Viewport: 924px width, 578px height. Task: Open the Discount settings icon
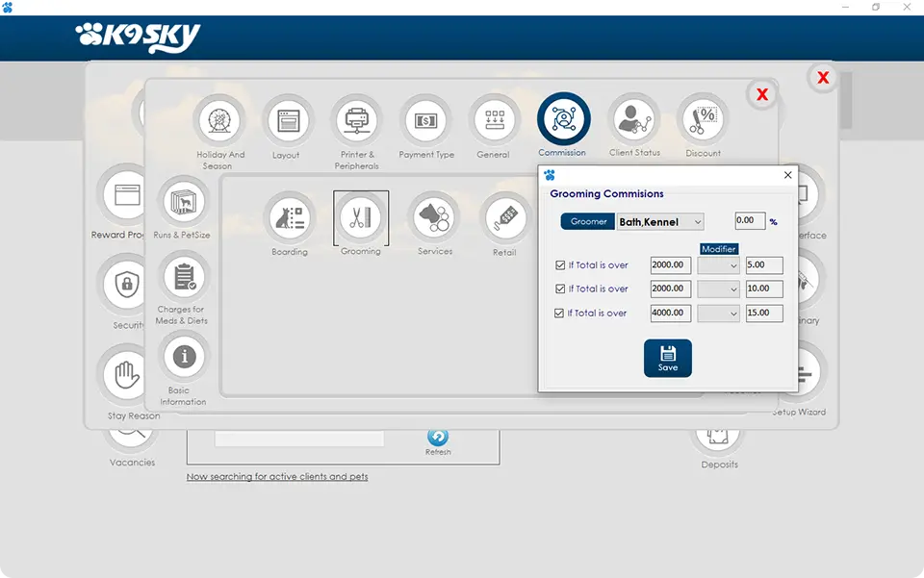(x=703, y=120)
